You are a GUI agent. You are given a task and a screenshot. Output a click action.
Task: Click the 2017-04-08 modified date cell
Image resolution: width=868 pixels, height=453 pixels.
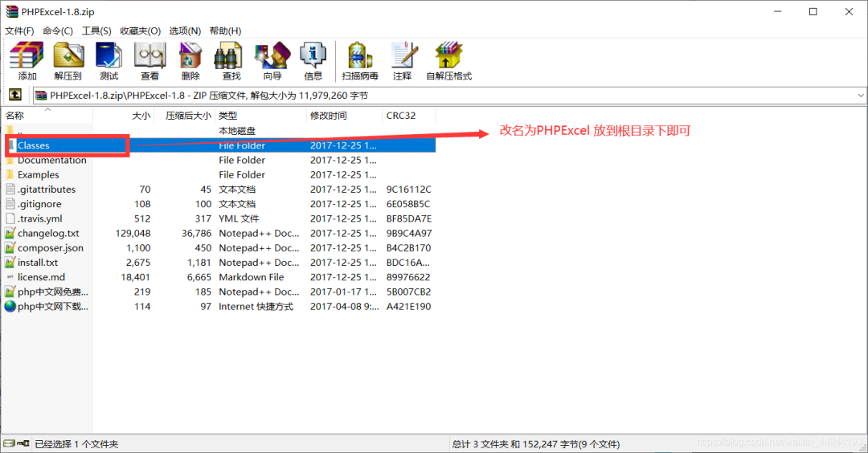coord(343,306)
